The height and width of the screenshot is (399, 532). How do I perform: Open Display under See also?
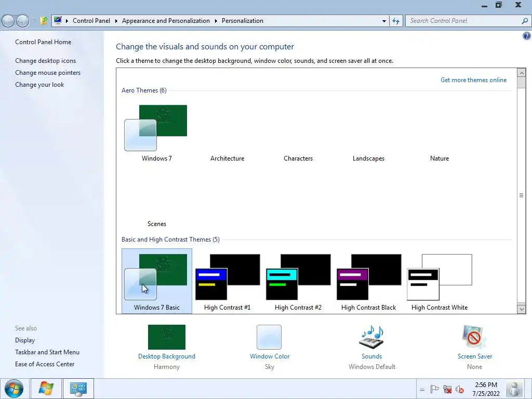[25, 340]
